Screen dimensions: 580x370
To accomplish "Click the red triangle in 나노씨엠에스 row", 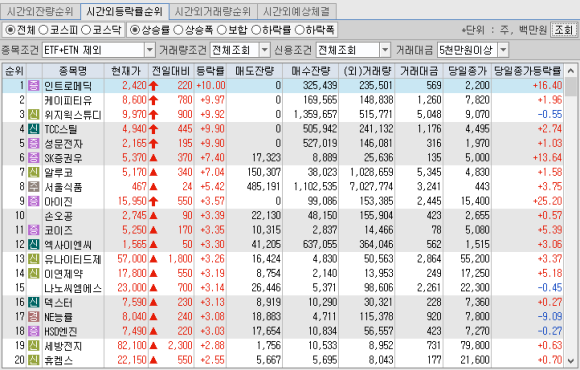I will pyautogui.click(x=154, y=288).
